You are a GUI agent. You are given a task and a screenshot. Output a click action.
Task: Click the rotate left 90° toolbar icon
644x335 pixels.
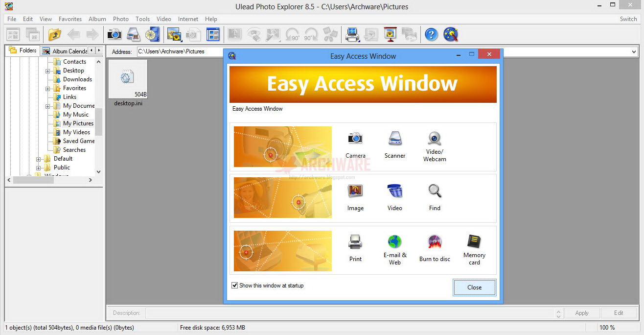click(292, 34)
